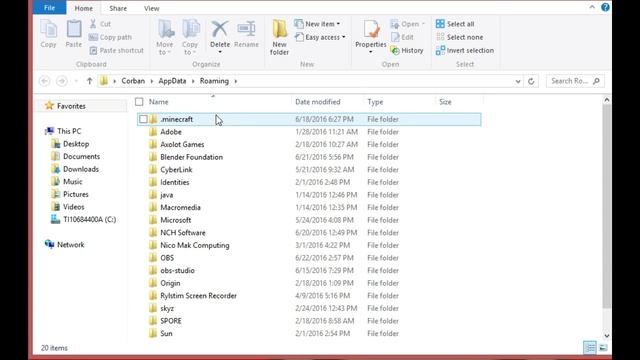The height and width of the screenshot is (360, 640).
Task: Click the Rename icon
Action: click(247, 29)
